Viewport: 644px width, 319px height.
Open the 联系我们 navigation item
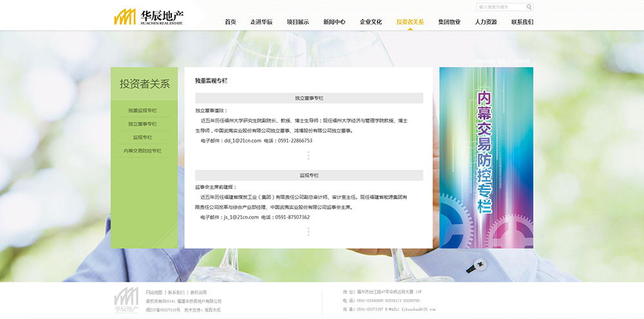pos(522,22)
